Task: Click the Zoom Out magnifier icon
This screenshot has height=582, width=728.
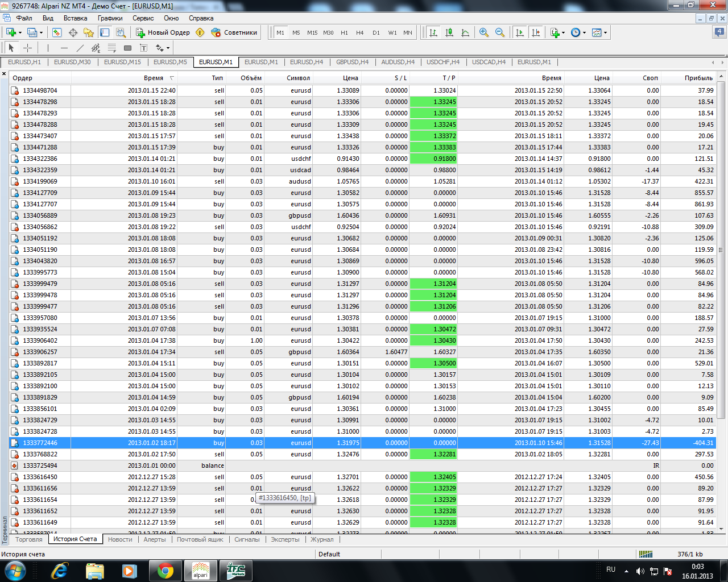Action: click(x=500, y=32)
